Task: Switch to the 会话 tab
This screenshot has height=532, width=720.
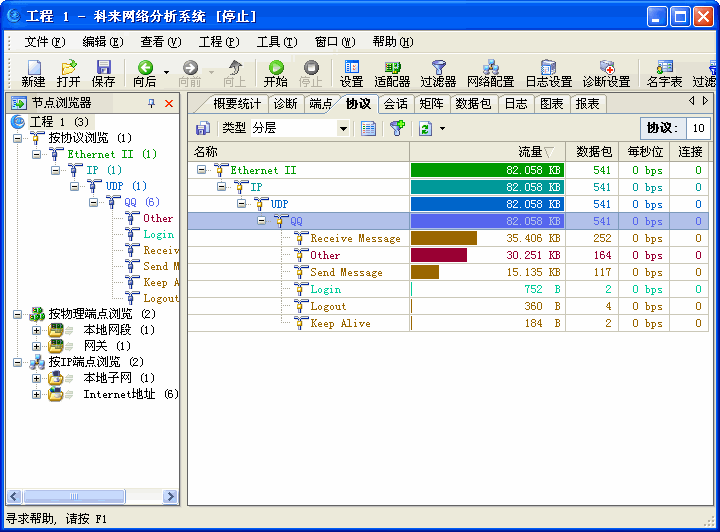Action: (395, 104)
